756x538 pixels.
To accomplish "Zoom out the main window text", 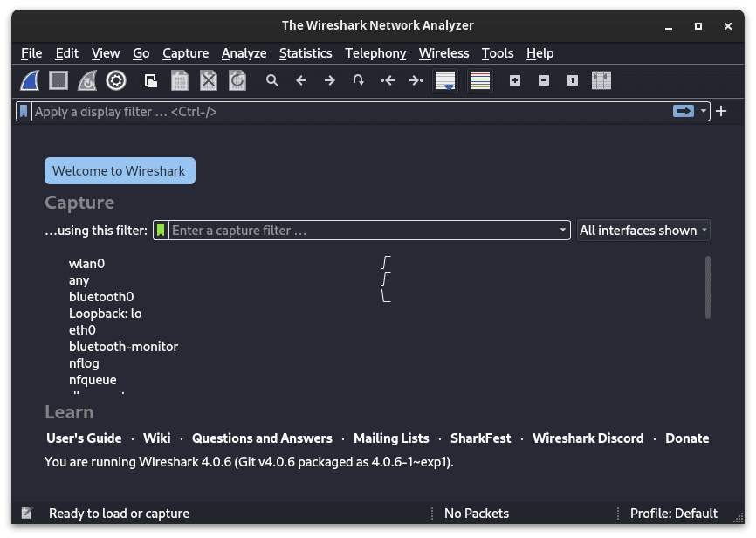I will 544,80.
